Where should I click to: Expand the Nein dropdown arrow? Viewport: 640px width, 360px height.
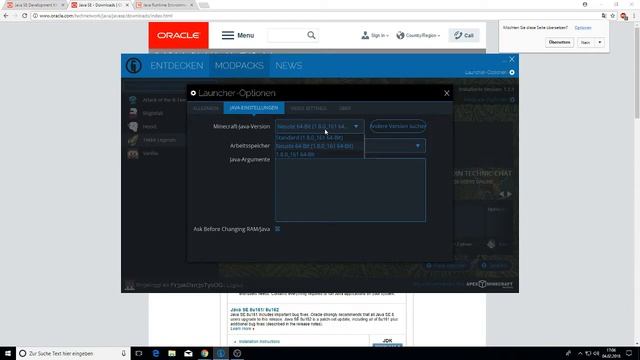(600, 42)
